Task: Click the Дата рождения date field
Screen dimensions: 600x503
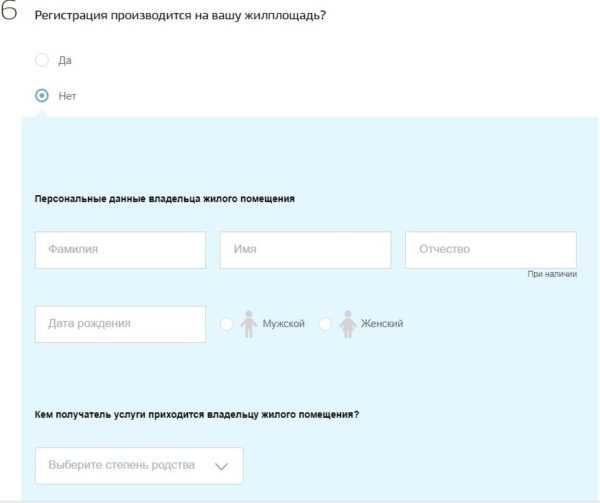Action: pos(120,324)
